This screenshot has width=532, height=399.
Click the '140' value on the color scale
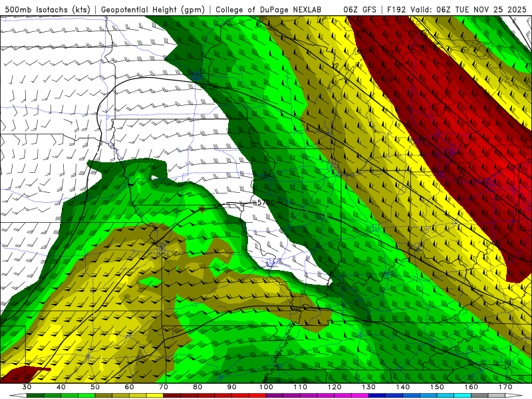403,387
